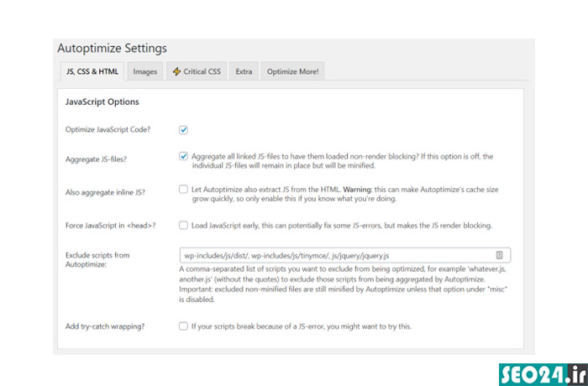Enable Add try-catch wrapping checkbox
Image resolution: width=588 pixels, height=386 pixels.
pos(183,326)
